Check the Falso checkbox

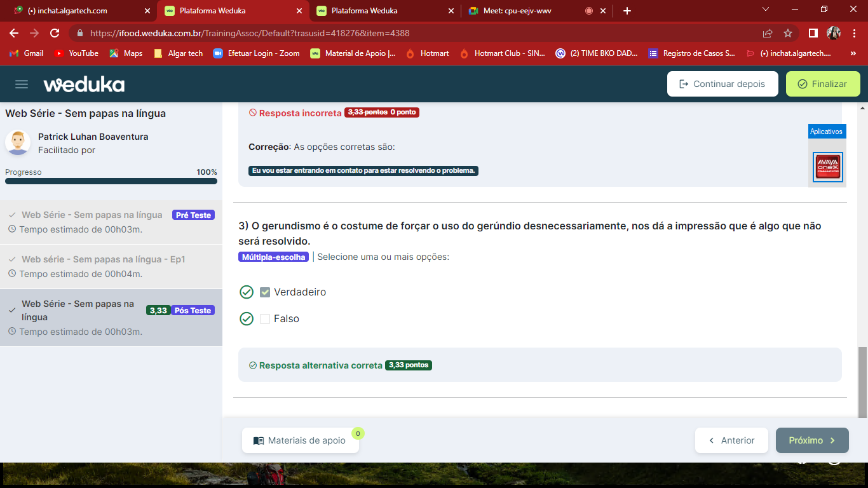tap(265, 319)
